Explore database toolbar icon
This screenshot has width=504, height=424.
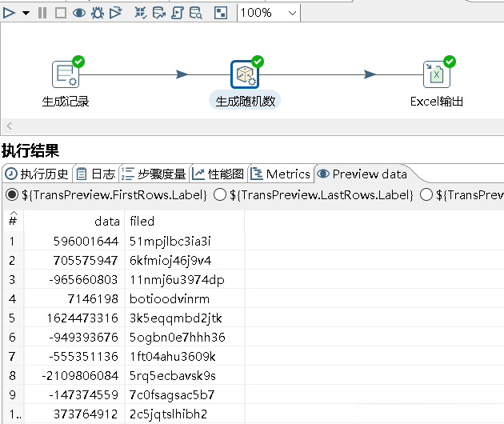pyautogui.click(x=195, y=13)
